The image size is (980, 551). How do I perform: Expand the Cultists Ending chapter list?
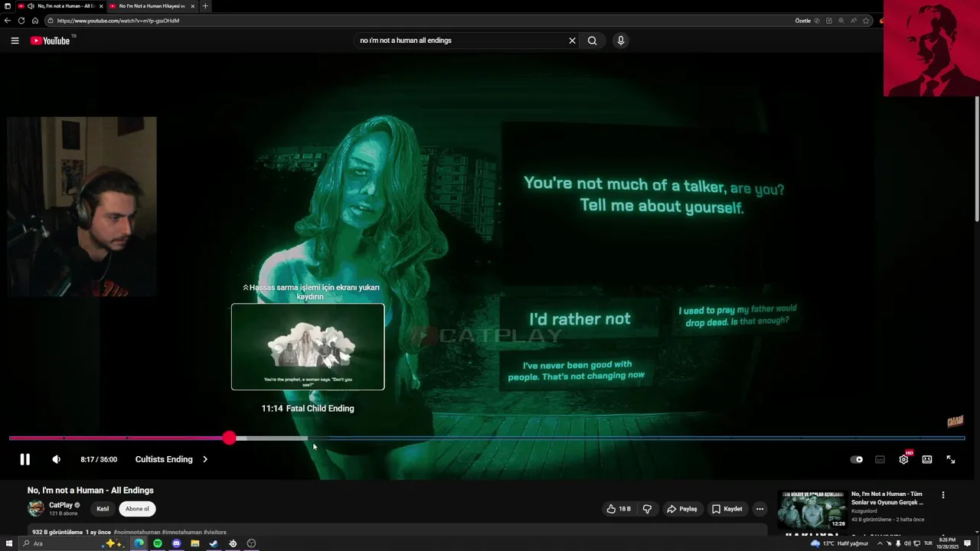click(x=171, y=459)
